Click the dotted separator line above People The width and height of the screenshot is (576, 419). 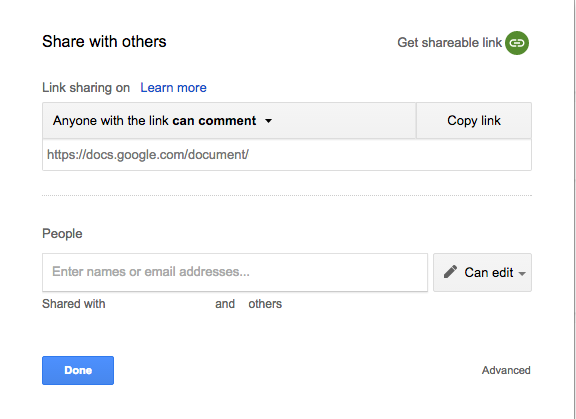point(287,195)
